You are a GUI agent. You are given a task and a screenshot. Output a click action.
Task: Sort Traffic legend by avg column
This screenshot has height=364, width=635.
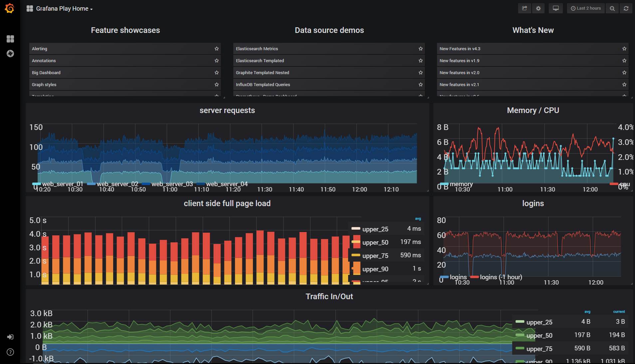(587, 312)
